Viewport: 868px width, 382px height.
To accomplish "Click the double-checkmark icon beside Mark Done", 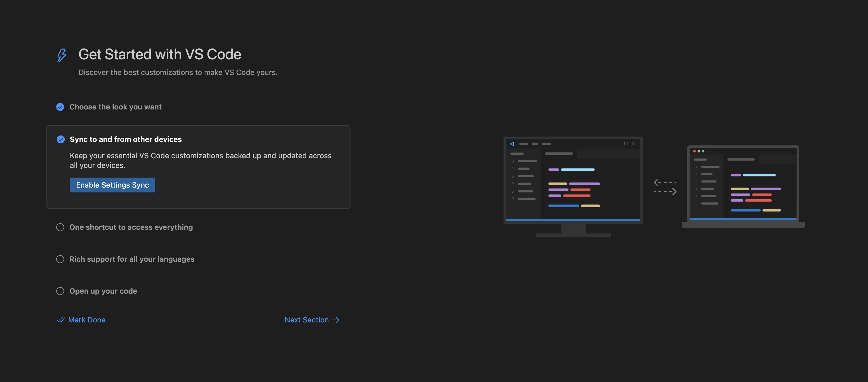I will (61, 320).
